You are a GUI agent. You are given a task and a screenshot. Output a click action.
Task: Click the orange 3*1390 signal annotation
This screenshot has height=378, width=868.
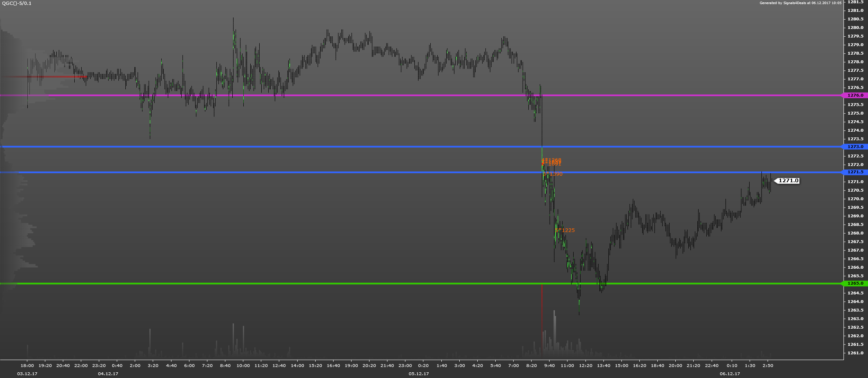553,174
